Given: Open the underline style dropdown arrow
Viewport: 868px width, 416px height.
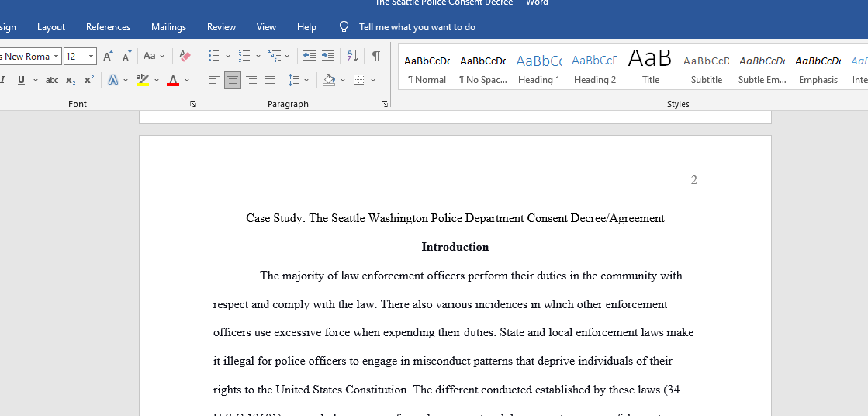Looking at the screenshot, I should (x=36, y=80).
